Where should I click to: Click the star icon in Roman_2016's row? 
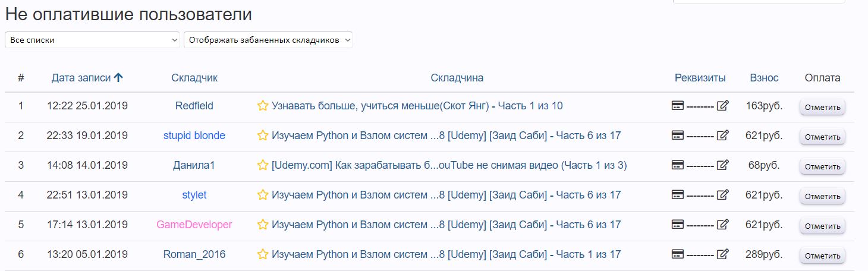[x=263, y=254]
